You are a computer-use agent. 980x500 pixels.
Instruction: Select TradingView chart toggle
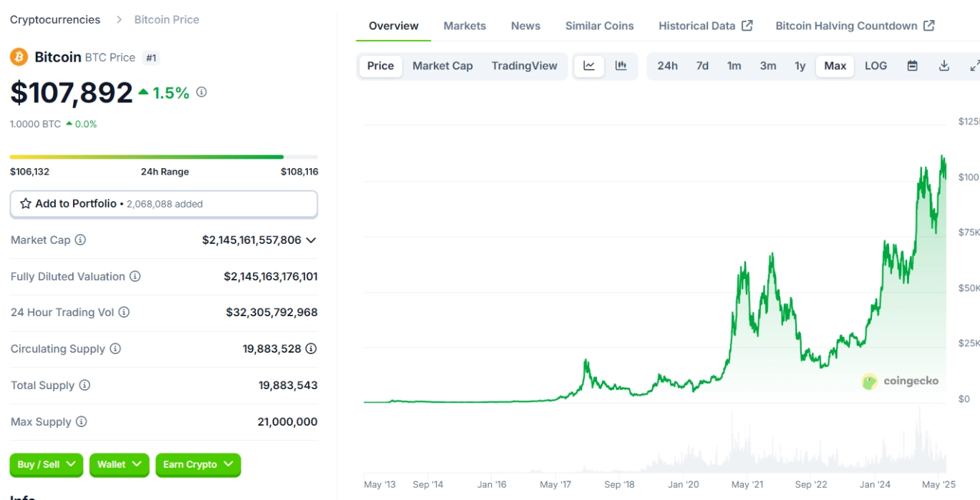pyautogui.click(x=524, y=66)
